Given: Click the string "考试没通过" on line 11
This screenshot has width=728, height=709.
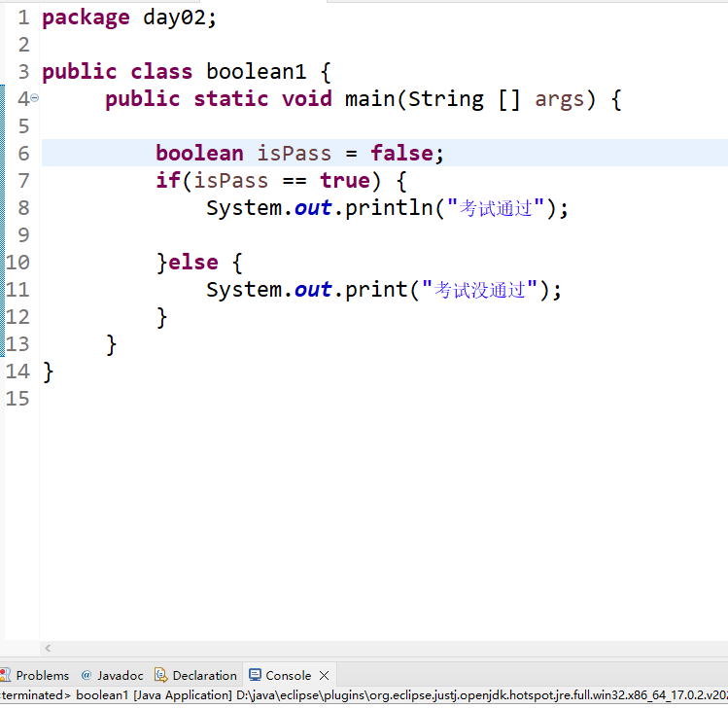Looking at the screenshot, I should 479,290.
